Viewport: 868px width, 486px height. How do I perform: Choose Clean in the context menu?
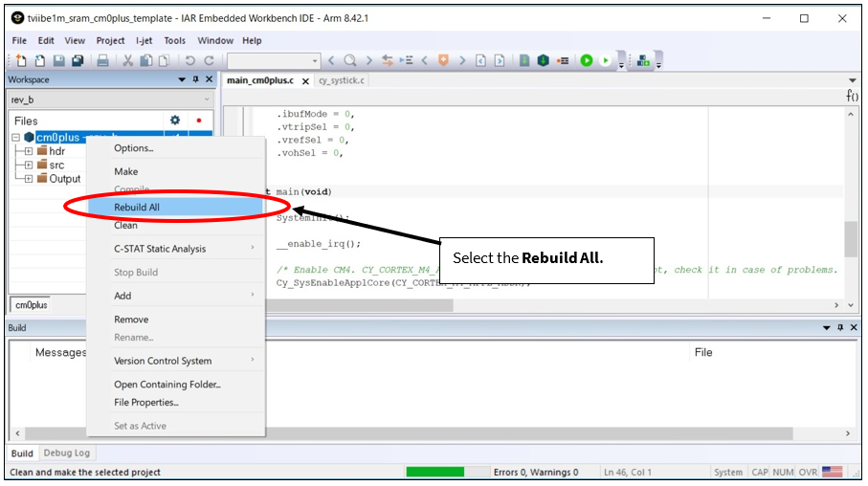click(x=176, y=225)
